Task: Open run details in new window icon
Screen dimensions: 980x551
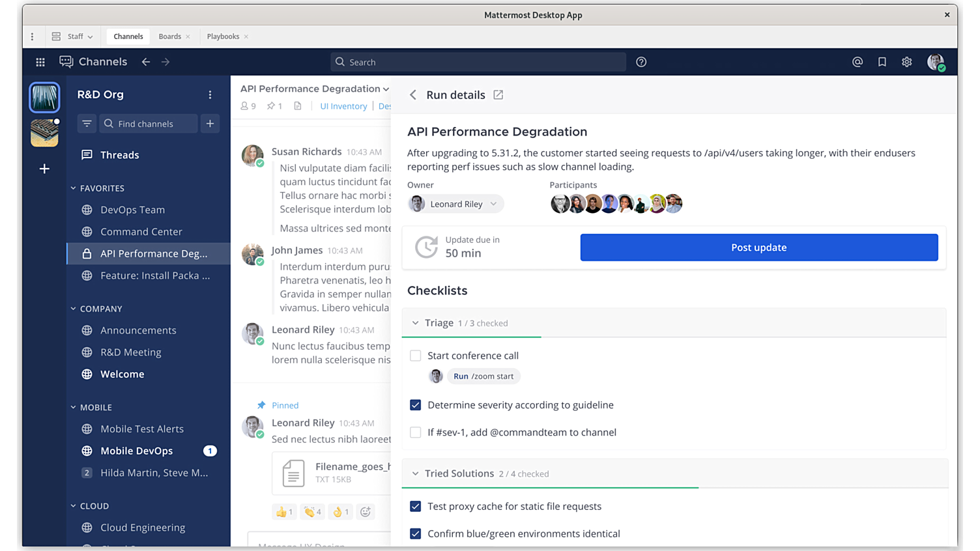Action: pyautogui.click(x=498, y=95)
